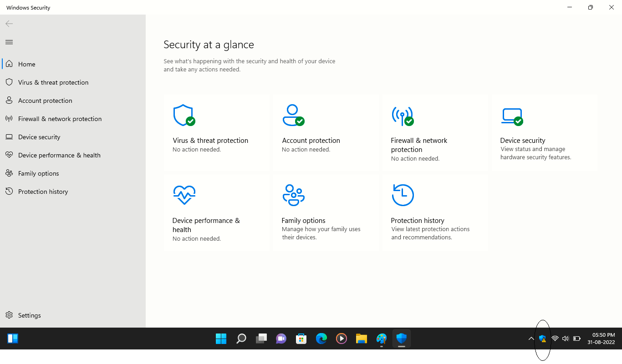This screenshot has height=364, width=622.
Task: Open Device performance & health in sidebar
Action: [73, 155]
